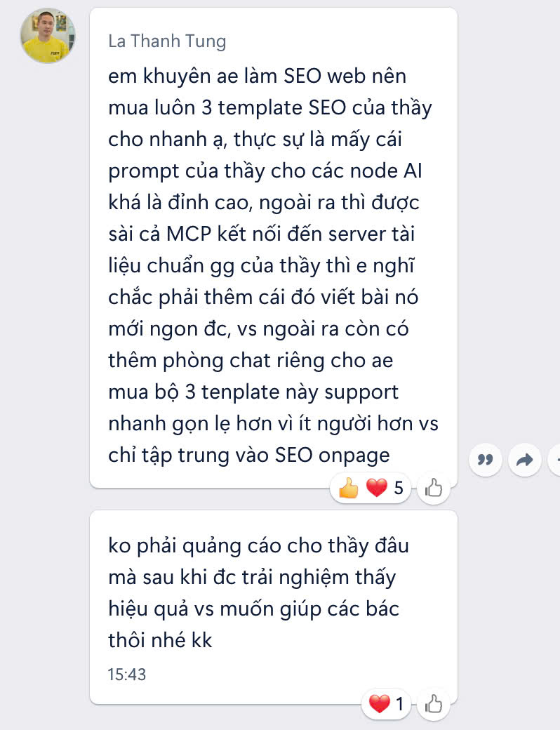
Task: Click the sender name La Thanh Tung
Action: [x=167, y=41]
